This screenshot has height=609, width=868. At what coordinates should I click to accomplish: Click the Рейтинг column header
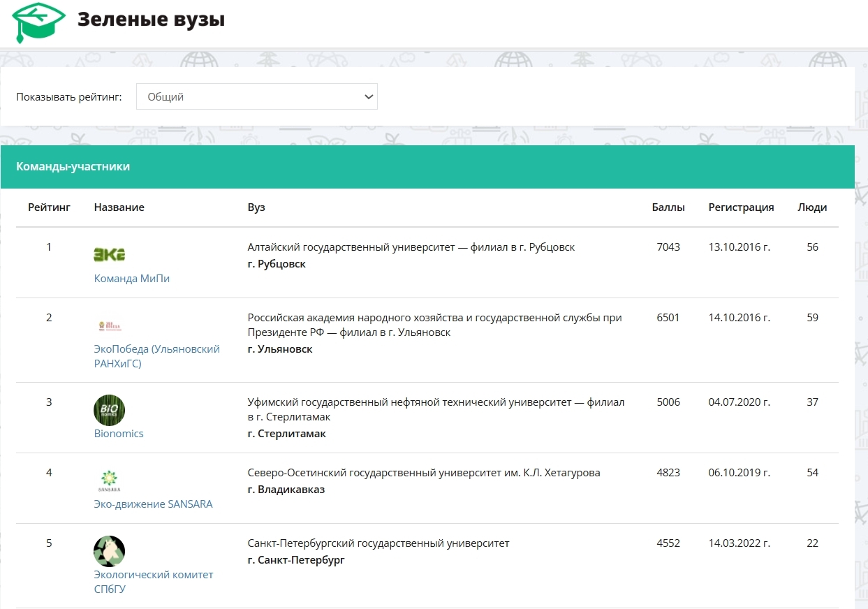point(49,207)
